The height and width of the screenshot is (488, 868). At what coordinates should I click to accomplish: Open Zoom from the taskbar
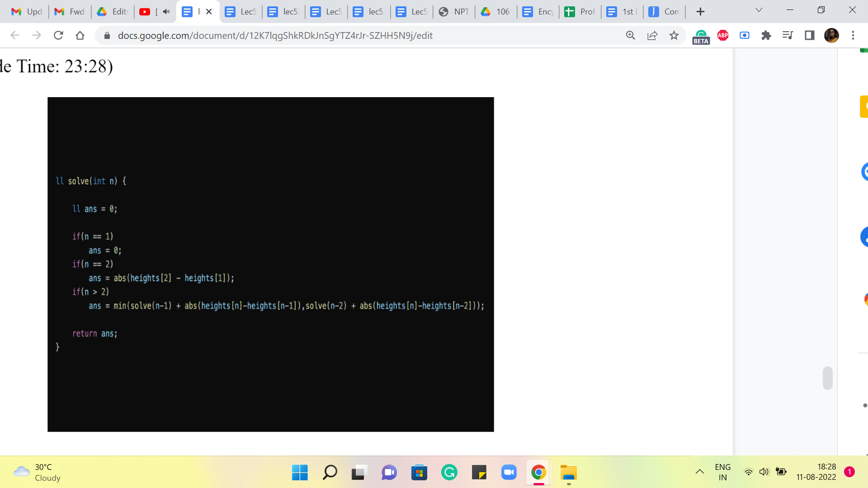tap(509, 473)
